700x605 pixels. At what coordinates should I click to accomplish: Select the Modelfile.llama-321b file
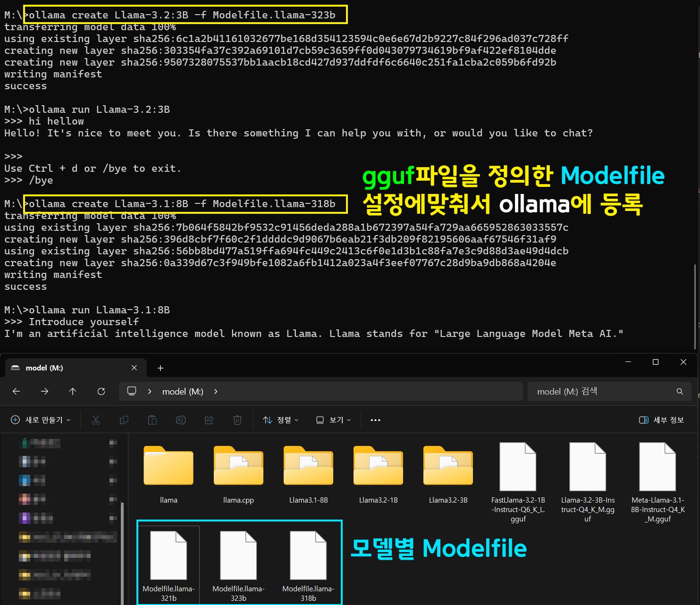point(169,565)
